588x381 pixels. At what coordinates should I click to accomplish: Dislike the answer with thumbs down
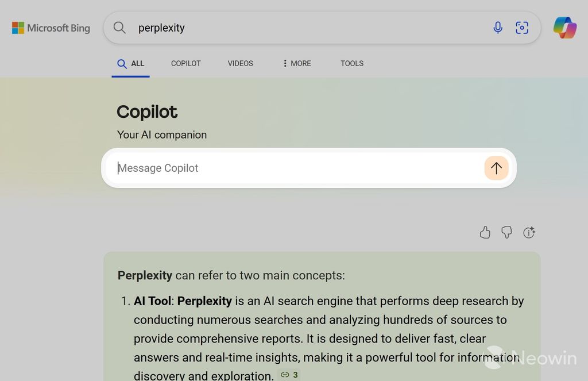[506, 232]
